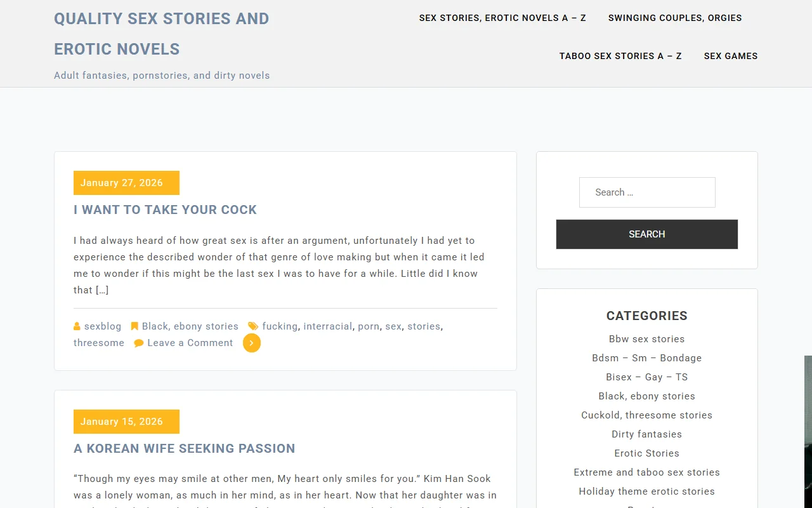Open the SEX STORIES, EROTIC NOVELS A – Z menu
The height and width of the screenshot is (508, 812).
(x=502, y=18)
